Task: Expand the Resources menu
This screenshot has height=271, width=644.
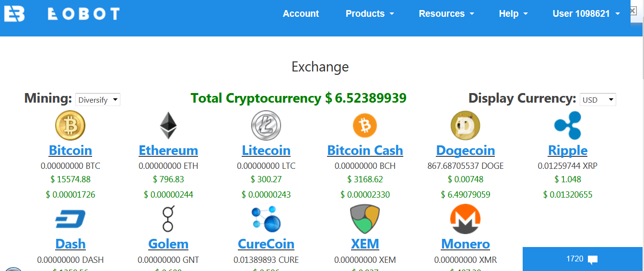Action: click(446, 14)
